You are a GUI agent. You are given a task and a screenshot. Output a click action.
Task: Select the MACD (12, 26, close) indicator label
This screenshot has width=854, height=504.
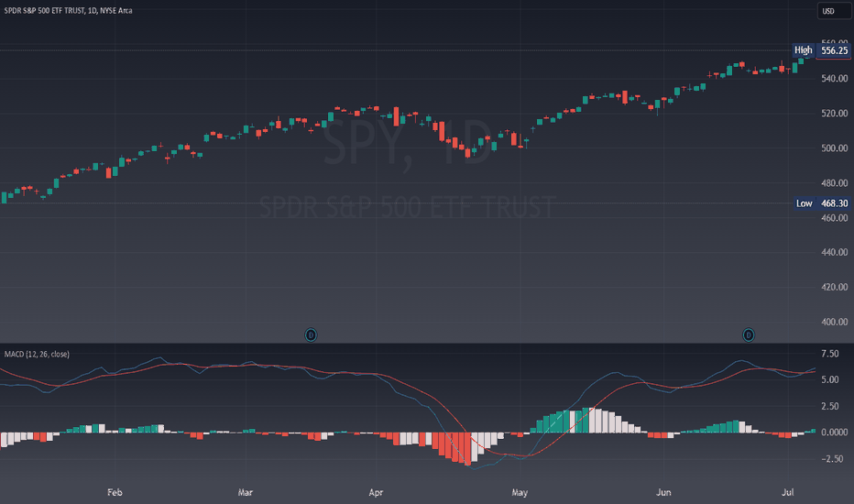37,354
